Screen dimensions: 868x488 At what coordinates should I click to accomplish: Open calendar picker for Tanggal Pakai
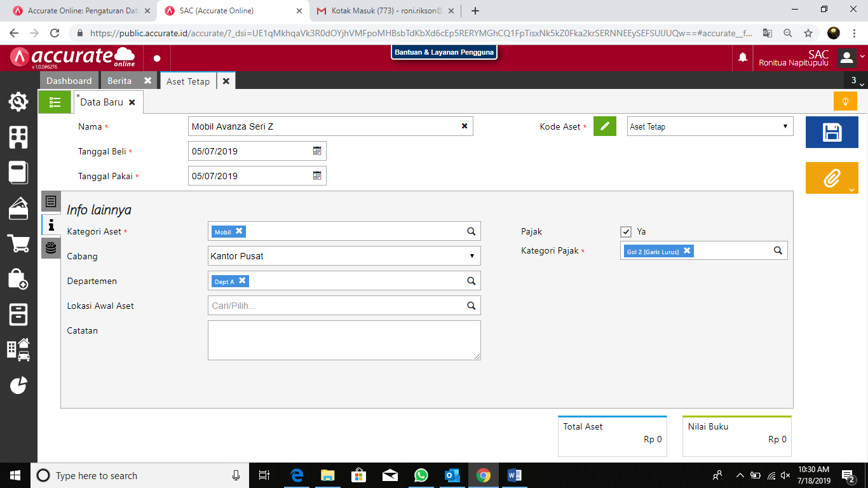317,176
